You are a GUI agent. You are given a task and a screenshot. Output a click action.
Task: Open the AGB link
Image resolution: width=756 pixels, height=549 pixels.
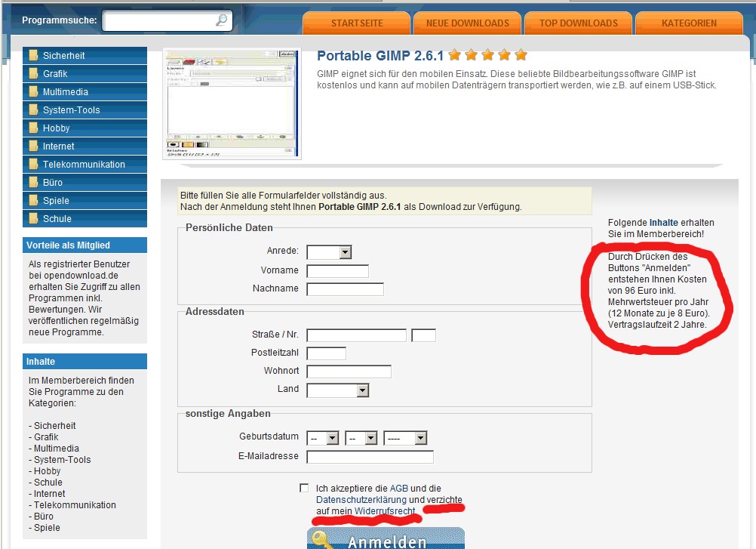tap(398, 489)
